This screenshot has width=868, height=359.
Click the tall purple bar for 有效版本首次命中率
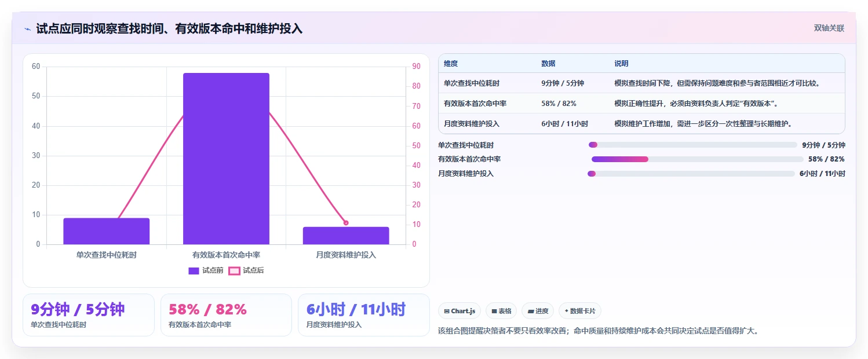pos(226,159)
